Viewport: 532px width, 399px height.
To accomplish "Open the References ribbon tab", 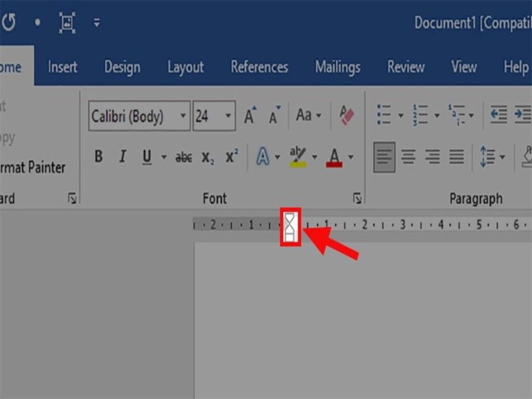I will pos(259,67).
